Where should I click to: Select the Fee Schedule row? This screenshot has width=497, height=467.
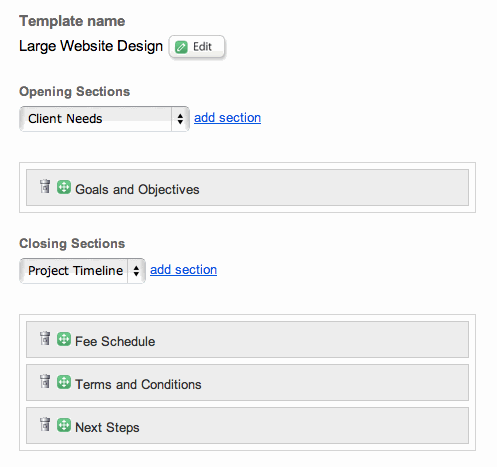(247, 339)
